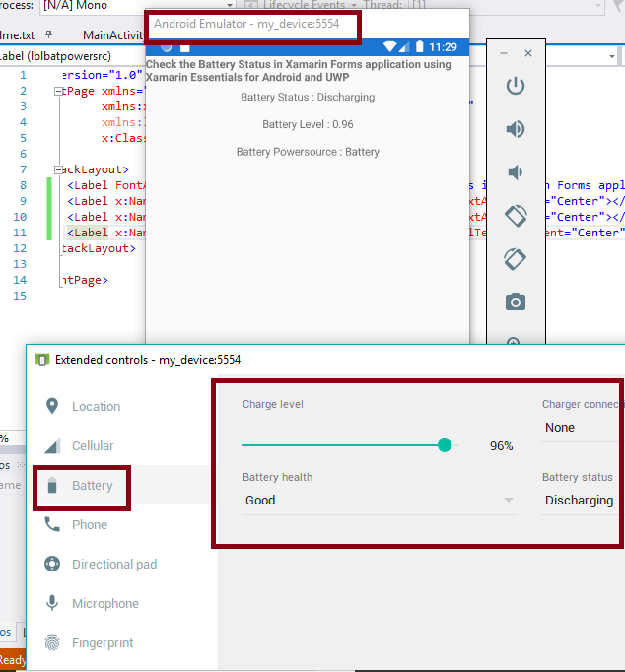Rotate emulator left using the upper rotate icon
625x672 pixels.
tap(516, 216)
